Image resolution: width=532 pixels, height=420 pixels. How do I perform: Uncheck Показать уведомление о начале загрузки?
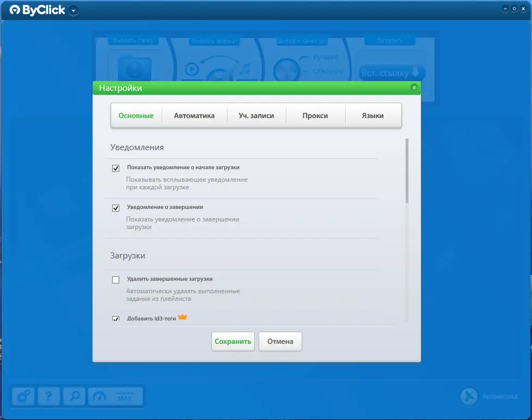point(115,168)
